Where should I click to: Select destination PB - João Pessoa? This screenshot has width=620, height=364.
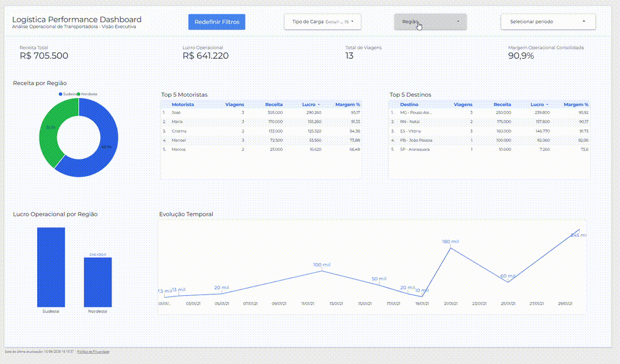tap(416, 140)
